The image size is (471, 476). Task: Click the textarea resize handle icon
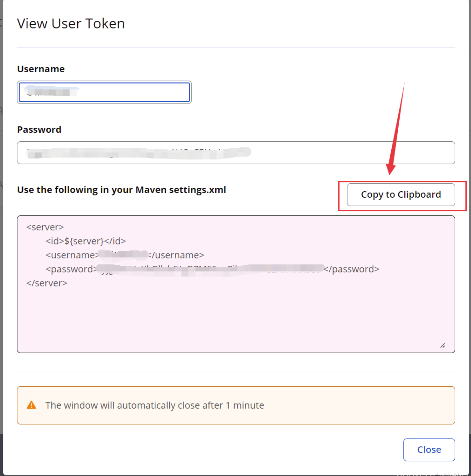coord(443,346)
